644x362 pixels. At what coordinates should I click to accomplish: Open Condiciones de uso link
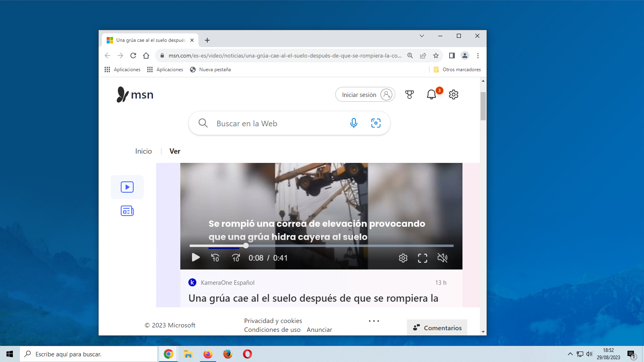click(x=272, y=329)
